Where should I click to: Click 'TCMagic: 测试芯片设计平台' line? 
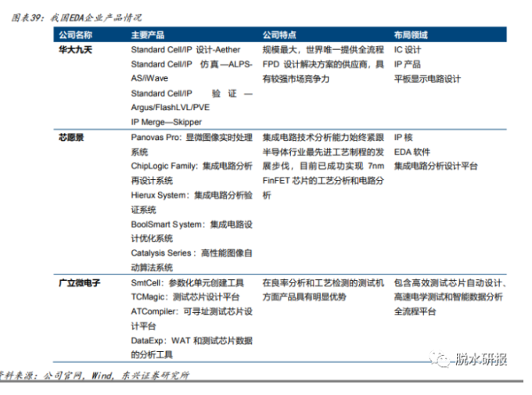pos(185,297)
